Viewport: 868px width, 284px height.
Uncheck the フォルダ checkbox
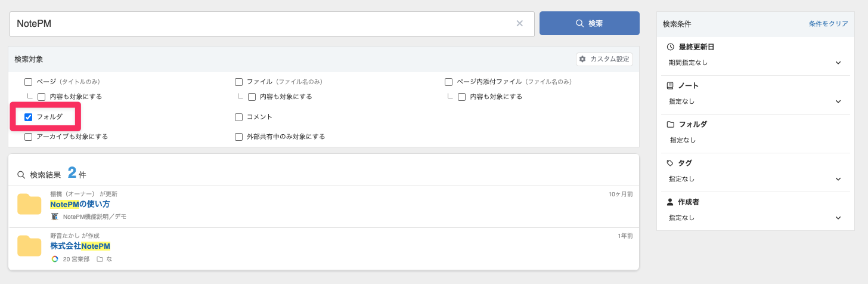point(28,117)
